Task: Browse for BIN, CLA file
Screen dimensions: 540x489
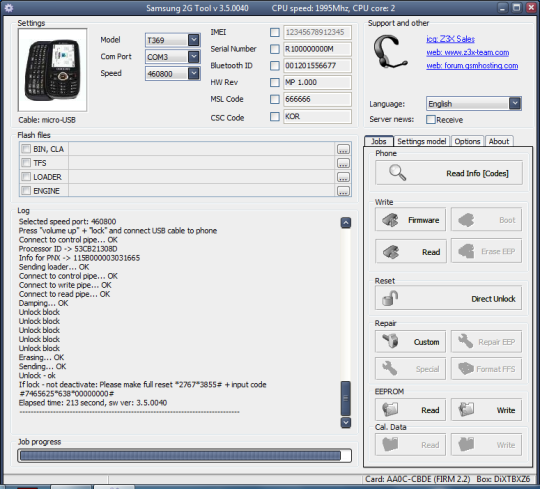Action: coord(343,149)
